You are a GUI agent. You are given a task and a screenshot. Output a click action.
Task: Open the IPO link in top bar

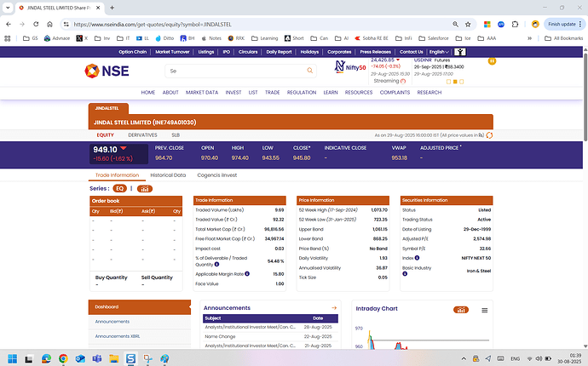click(226, 52)
